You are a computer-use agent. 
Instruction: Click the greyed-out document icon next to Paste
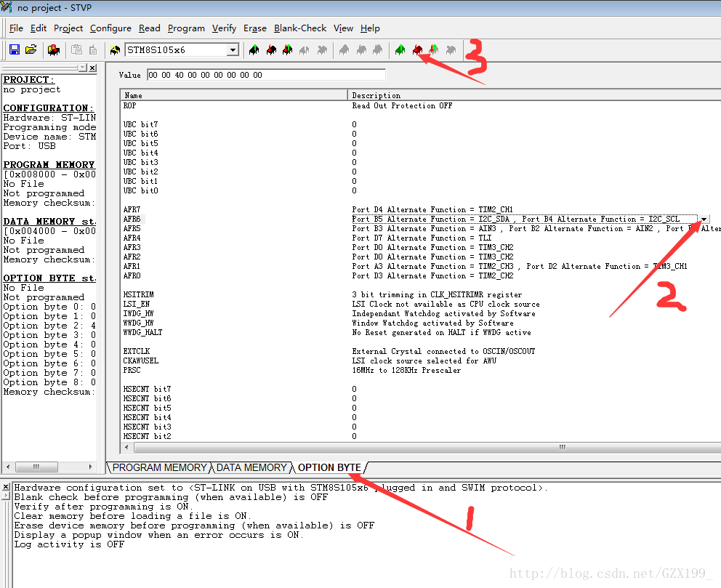click(92, 49)
